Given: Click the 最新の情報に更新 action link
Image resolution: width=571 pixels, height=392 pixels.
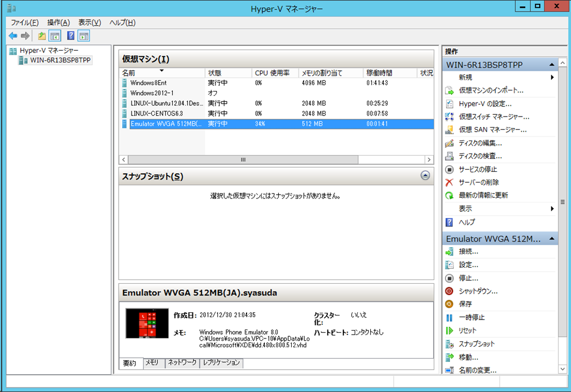Looking at the screenshot, I should (483, 195).
